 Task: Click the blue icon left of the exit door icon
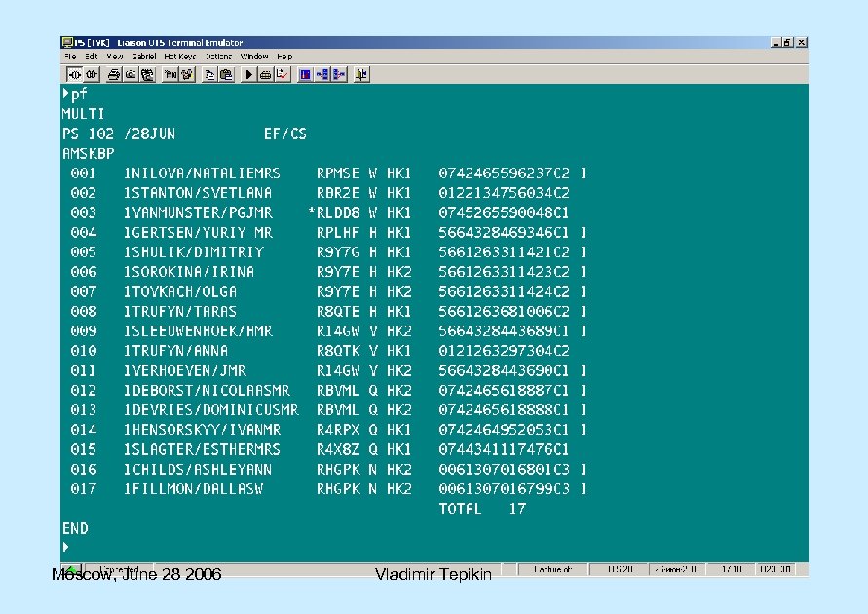tap(339, 74)
